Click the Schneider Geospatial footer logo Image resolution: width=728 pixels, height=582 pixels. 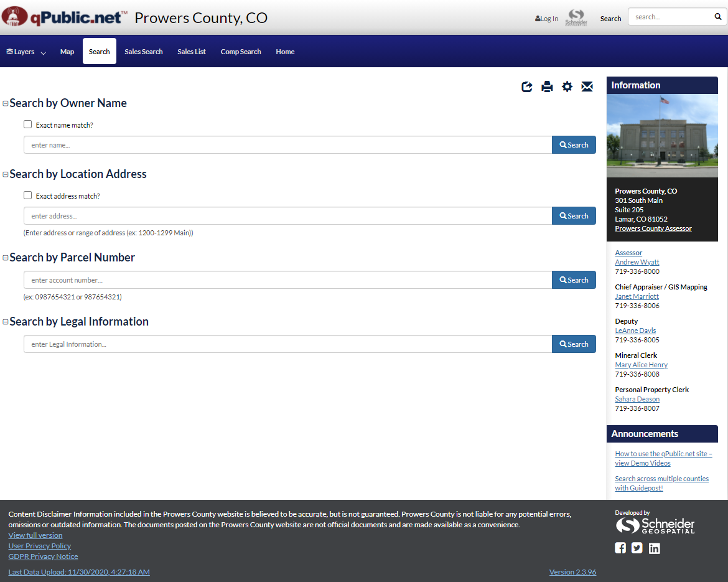655,525
